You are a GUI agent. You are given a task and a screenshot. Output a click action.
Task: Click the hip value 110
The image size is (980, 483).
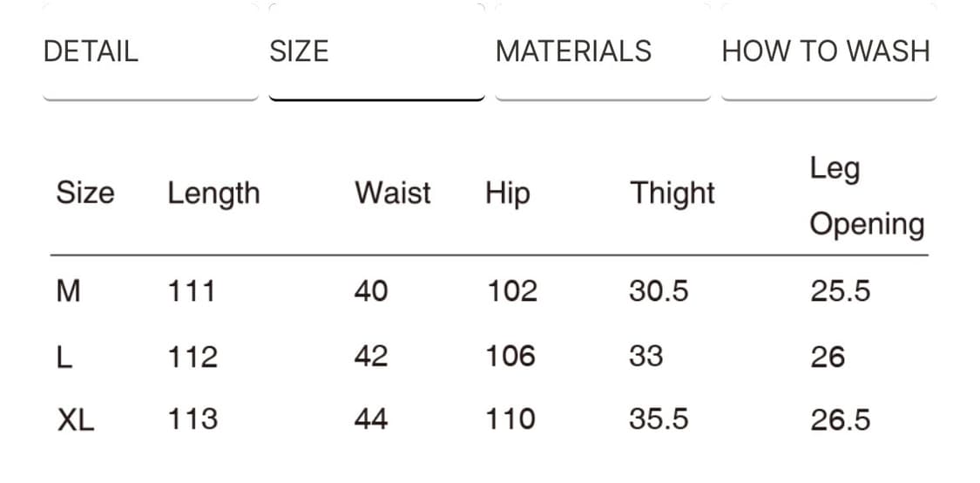(510, 419)
